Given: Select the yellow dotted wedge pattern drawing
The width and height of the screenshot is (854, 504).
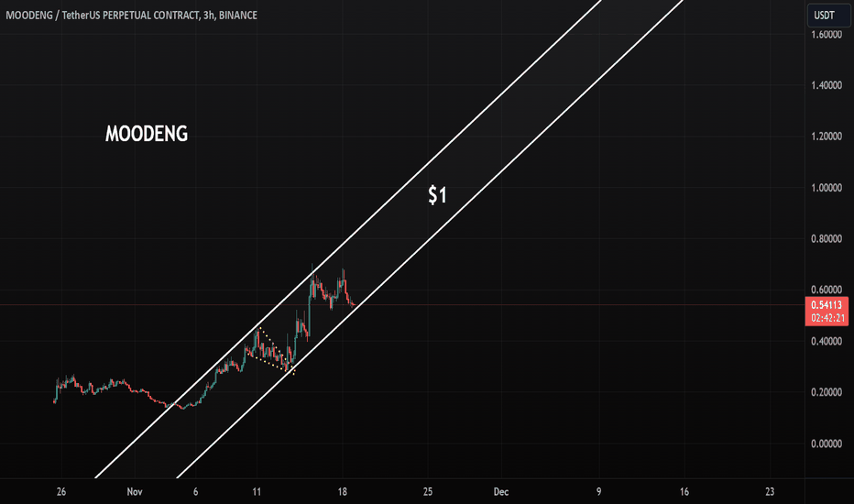Looking at the screenshot, I should point(272,352).
